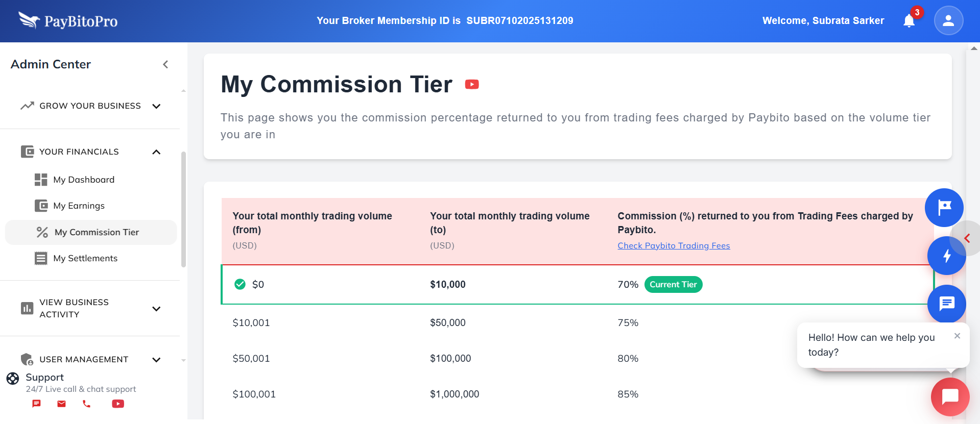
Task: Click the user profile avatar icon
Action: point(948,20)
